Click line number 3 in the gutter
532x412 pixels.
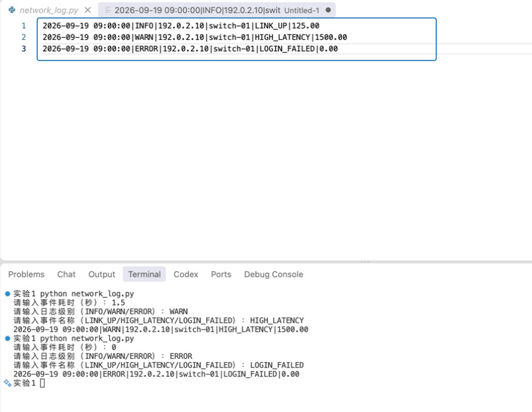coord(24,49)
